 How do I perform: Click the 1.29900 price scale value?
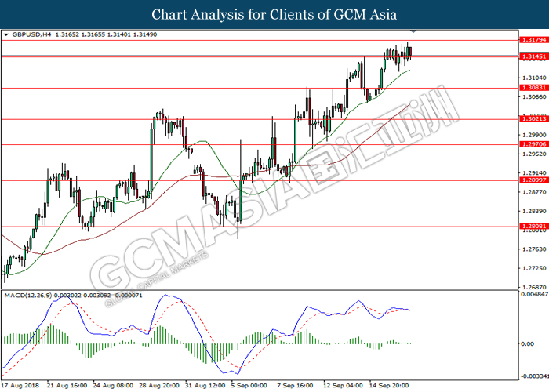tap(534, 135)
